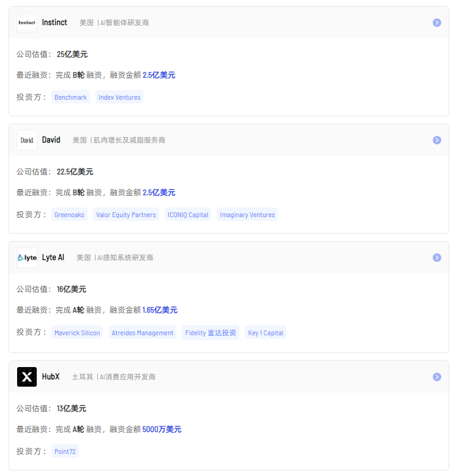Click Instinct's 2.5亿美元 funding amount
Viewport: 459px width, 476px height.
(159, 75)
